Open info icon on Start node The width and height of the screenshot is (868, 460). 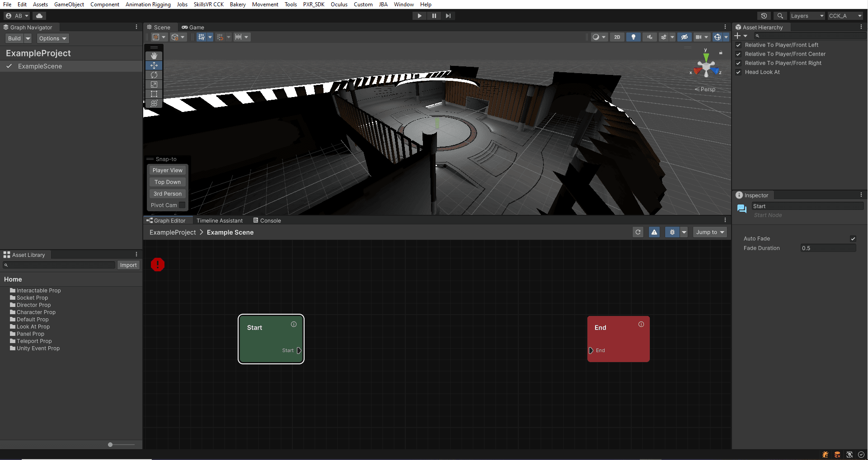294,324
